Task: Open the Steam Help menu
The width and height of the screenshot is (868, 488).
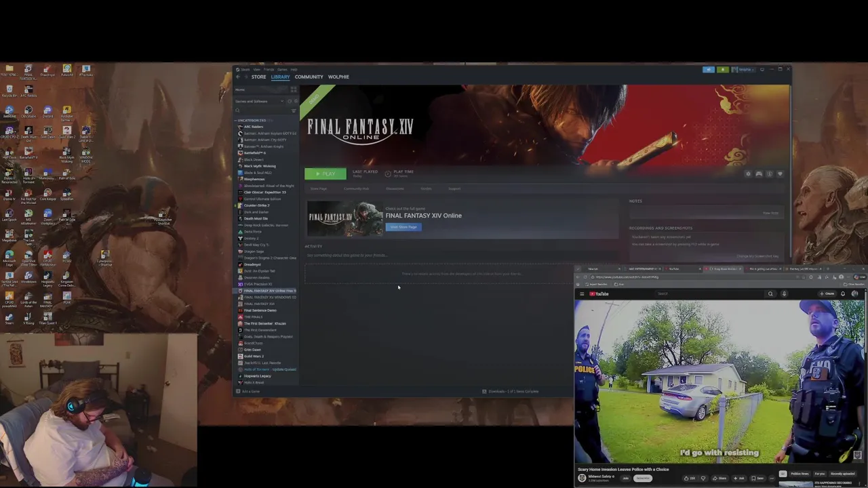Action: tap(294, 69)
